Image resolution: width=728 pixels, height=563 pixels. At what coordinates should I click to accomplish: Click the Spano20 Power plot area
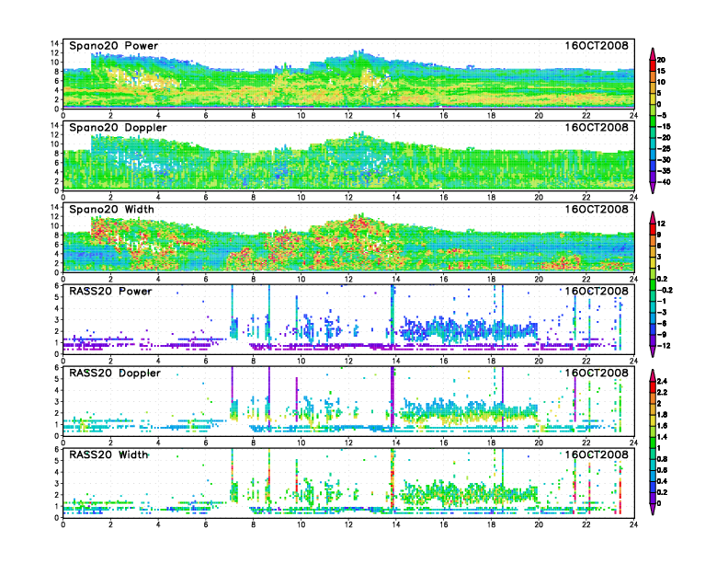pyautogui.click(x=348, y=75)
